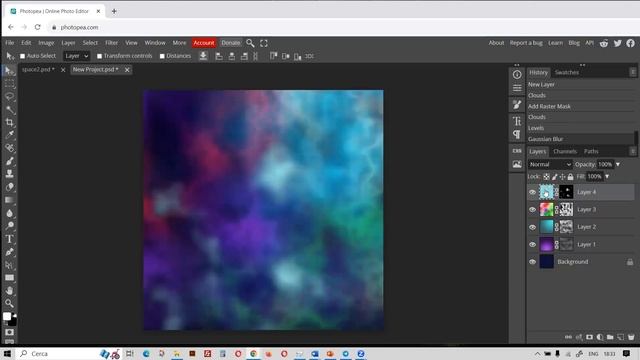Select the Zoom tool
640x360 pixels.
(x=9, y=303)
